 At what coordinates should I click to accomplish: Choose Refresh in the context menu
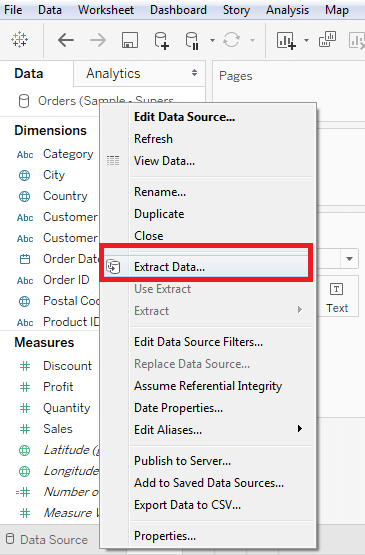click(x=153, y=139)
